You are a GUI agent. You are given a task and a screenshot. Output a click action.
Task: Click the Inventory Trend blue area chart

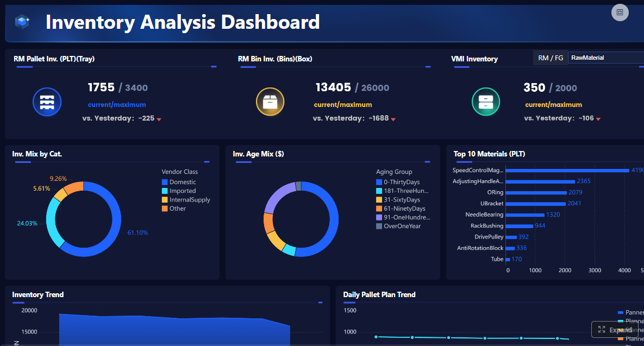(x=174, y=330)
